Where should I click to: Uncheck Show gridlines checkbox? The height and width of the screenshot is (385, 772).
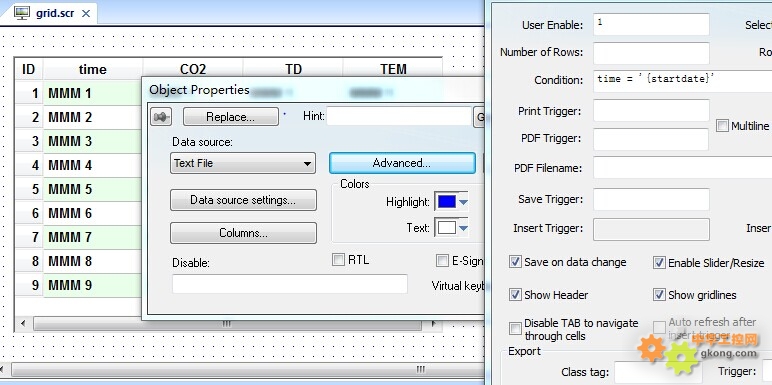659,295
